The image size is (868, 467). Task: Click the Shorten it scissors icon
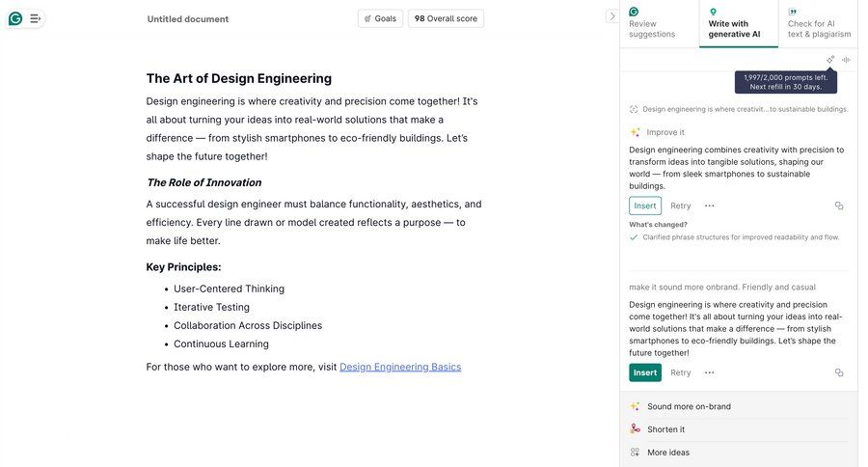click(635, 428)
